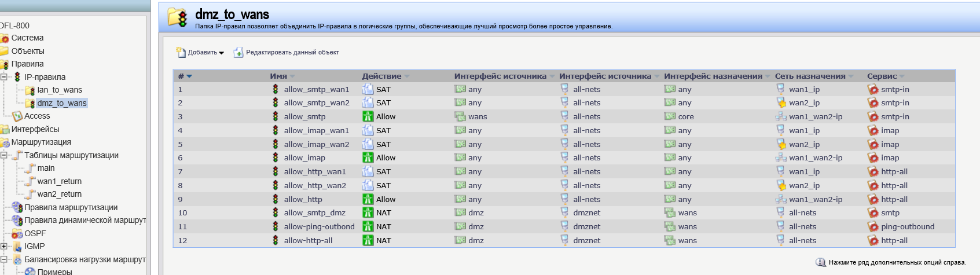Sort by the Сервис column header
The height and width of the screenshot is (275, 980).
(x=885, y=76)
